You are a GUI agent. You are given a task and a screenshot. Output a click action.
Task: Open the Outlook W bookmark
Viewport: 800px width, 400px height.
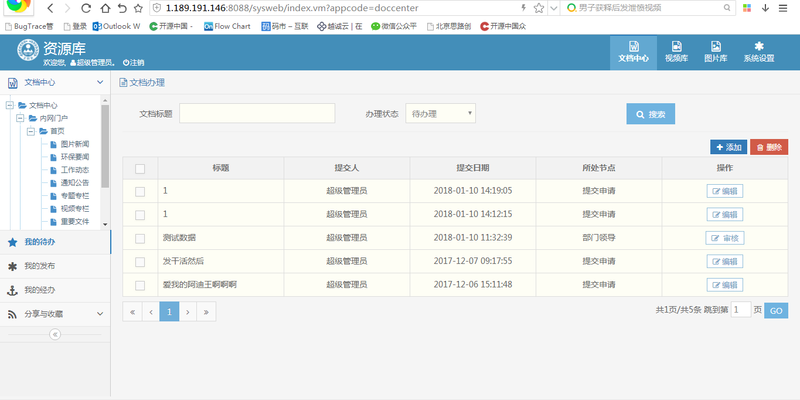(116, 26)
